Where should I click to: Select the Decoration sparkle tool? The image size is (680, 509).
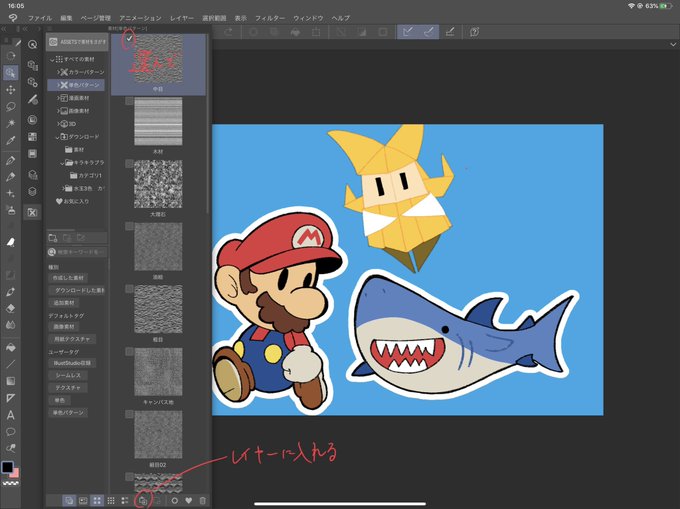(11, 193)
